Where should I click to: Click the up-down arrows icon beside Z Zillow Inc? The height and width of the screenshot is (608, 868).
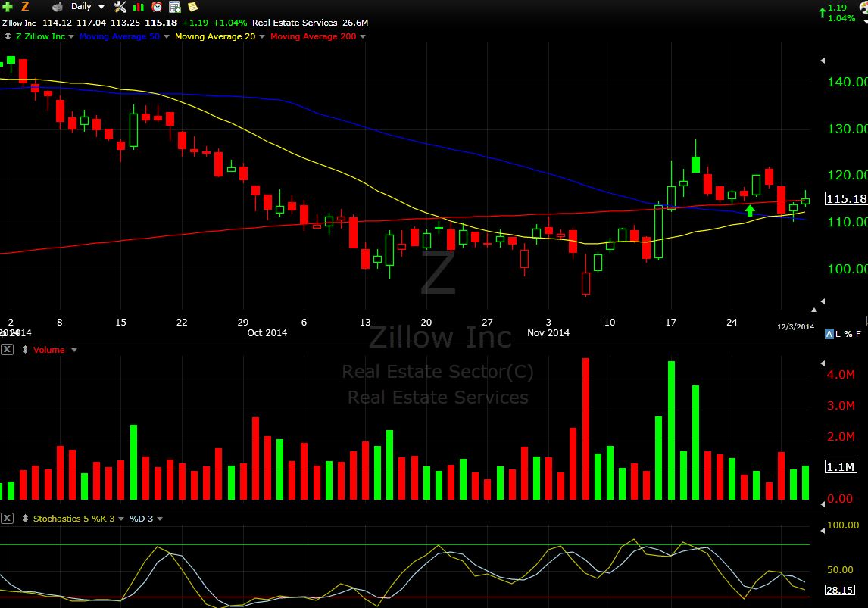[8, 36]
